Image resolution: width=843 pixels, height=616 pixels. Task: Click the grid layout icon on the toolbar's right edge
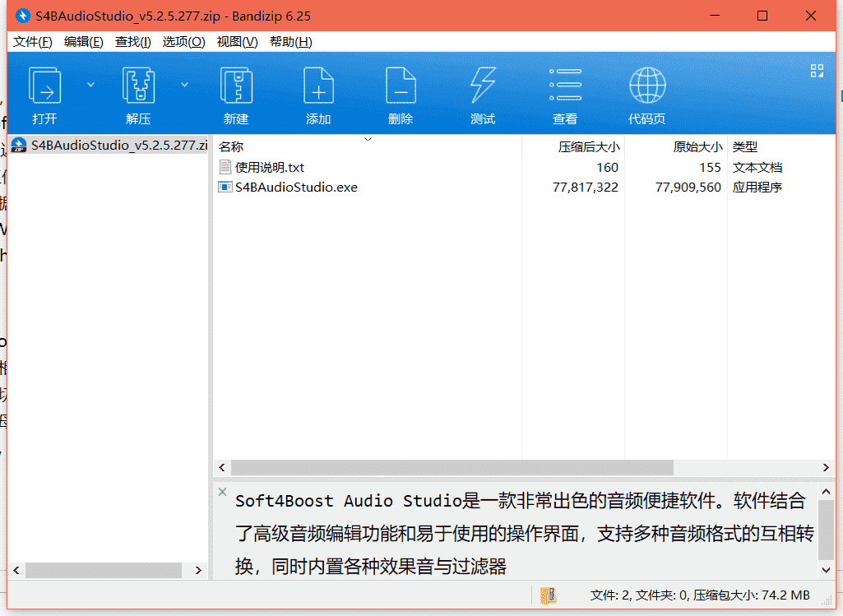817,71
